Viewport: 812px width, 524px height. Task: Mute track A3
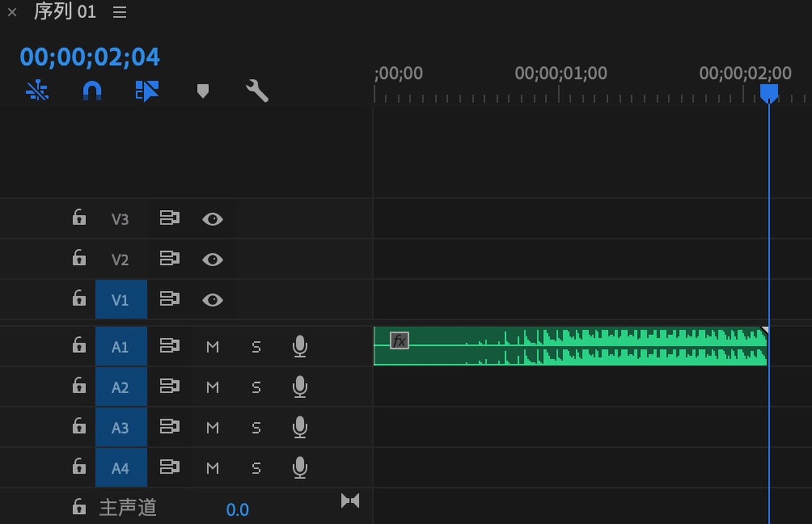[x=213, y=428]
